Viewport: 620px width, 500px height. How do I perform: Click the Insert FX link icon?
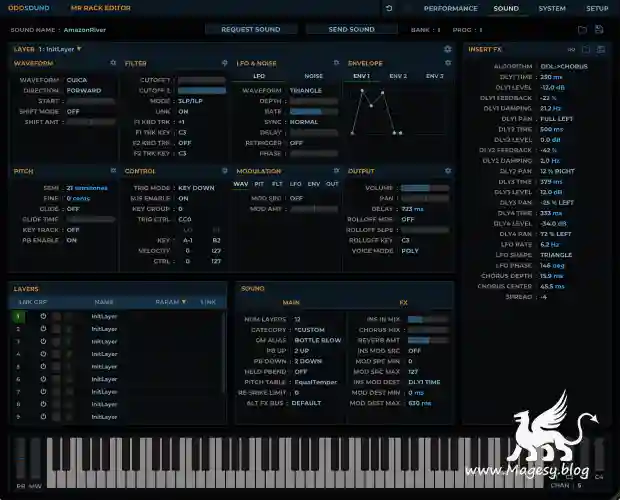(571, 49)
